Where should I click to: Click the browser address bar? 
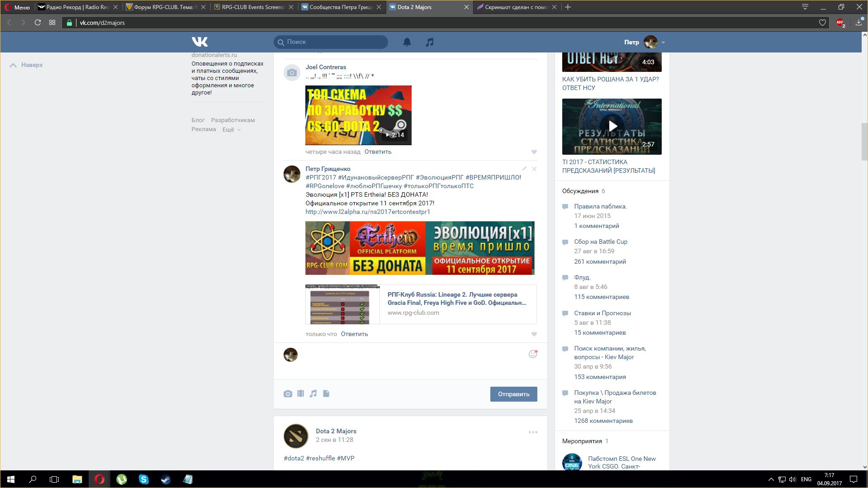(x=446, y=23)
